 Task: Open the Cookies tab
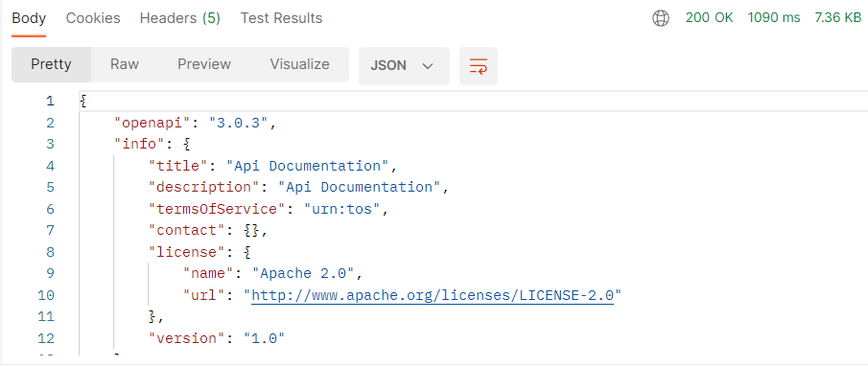click(x=93, y=18)
